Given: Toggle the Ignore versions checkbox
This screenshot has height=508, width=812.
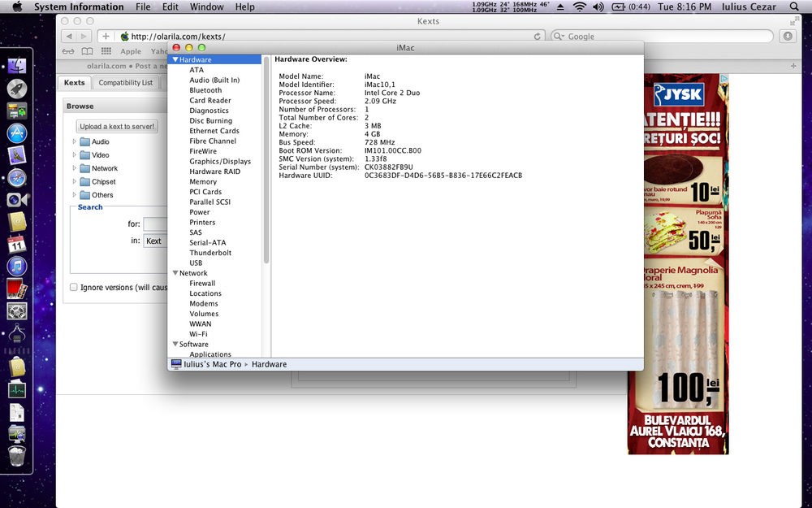Looking at the screenshot, I should 74,287.
